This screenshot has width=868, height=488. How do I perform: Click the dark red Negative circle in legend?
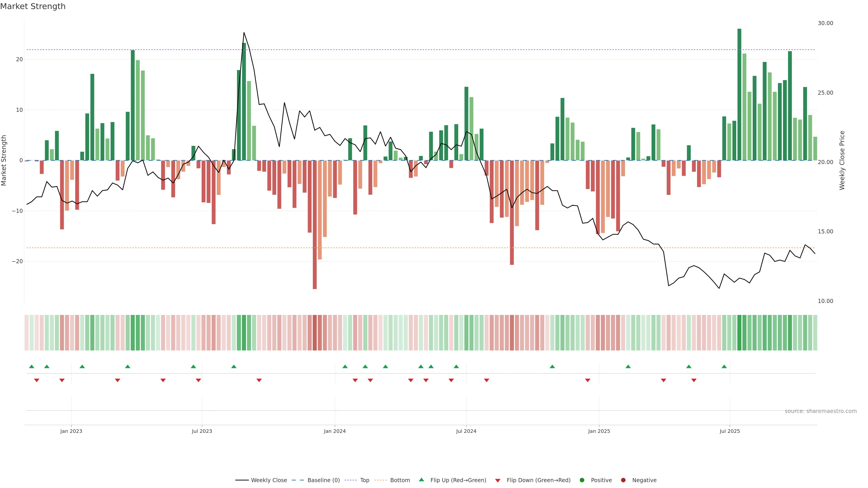pyautogui.click(x=623, y=480)
